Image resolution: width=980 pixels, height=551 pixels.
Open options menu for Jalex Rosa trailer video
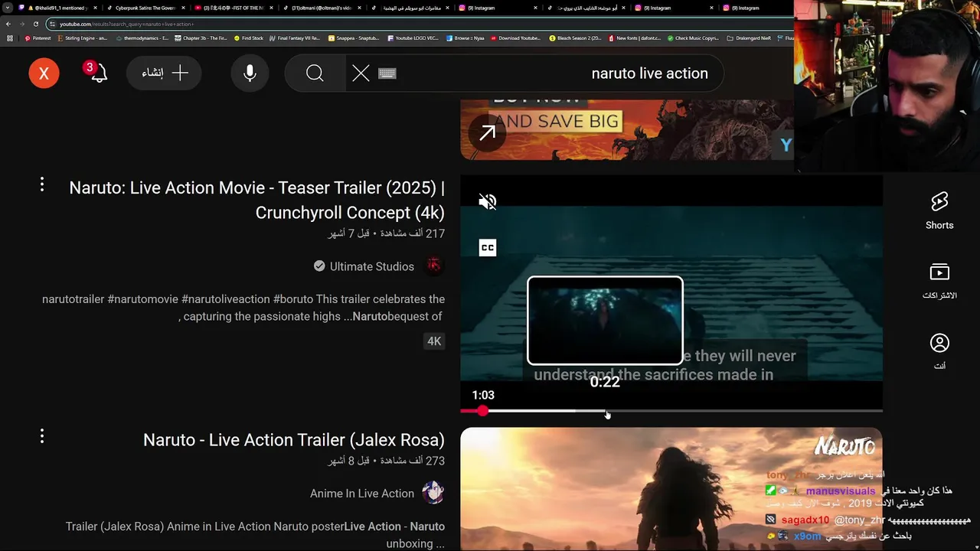tap(42, 436)
